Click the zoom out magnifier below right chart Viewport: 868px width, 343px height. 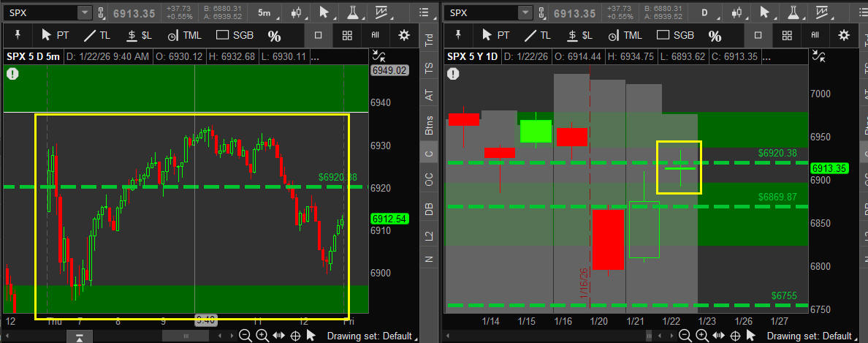[687, 336]
